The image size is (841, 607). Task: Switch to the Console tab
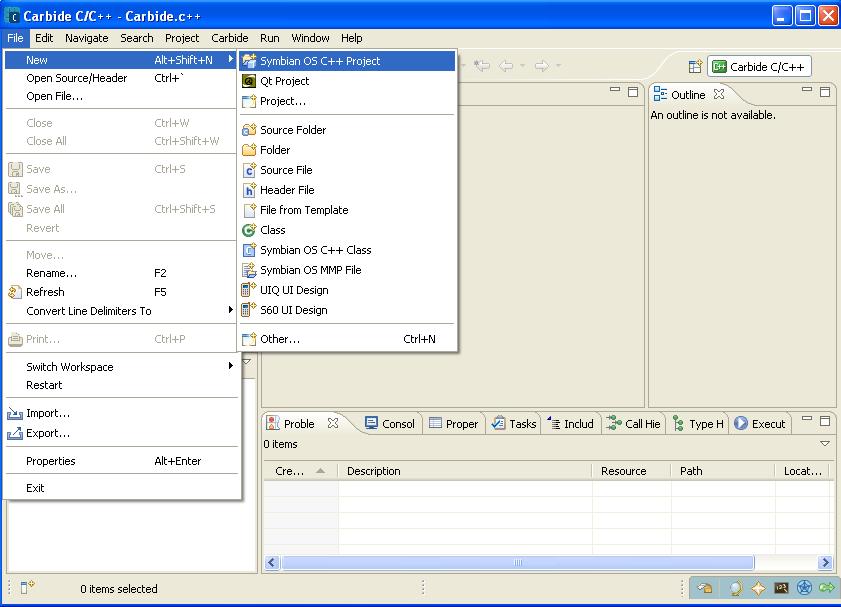point(390,424)
